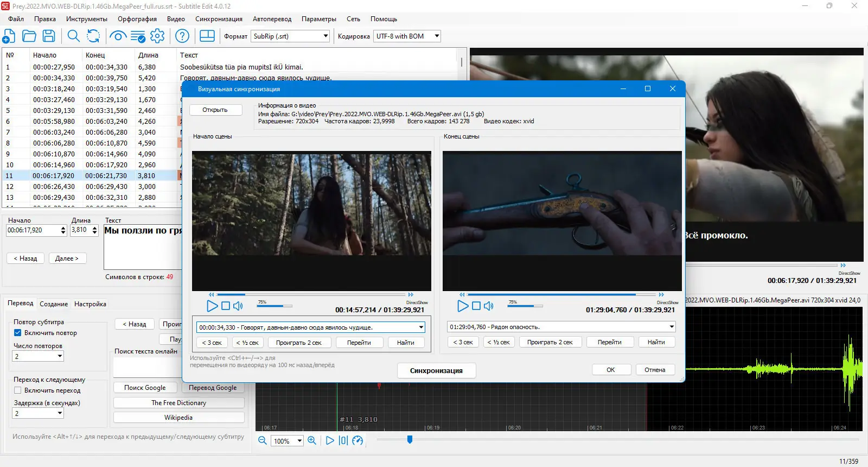
Task: Click 'Найти' under end scene
Action: point(656,342)
